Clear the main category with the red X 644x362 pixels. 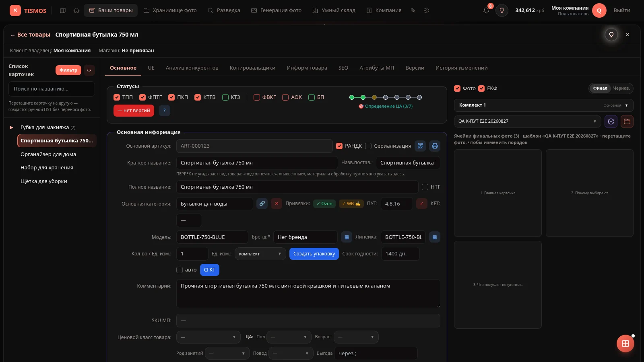pos(277,204)
